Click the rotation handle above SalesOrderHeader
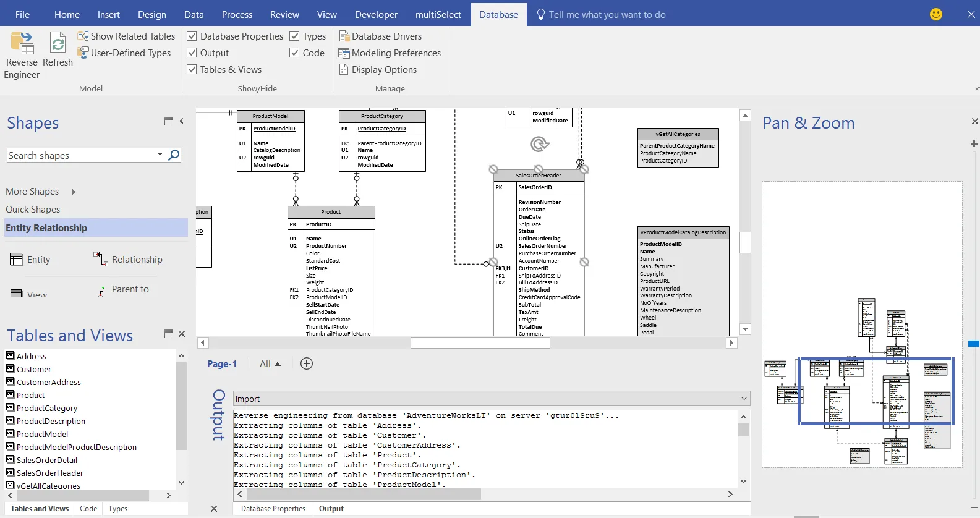 click(540, 145)
